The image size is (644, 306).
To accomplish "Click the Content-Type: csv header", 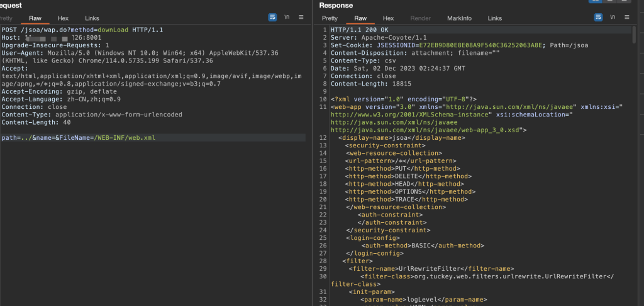I will [363, 61].
